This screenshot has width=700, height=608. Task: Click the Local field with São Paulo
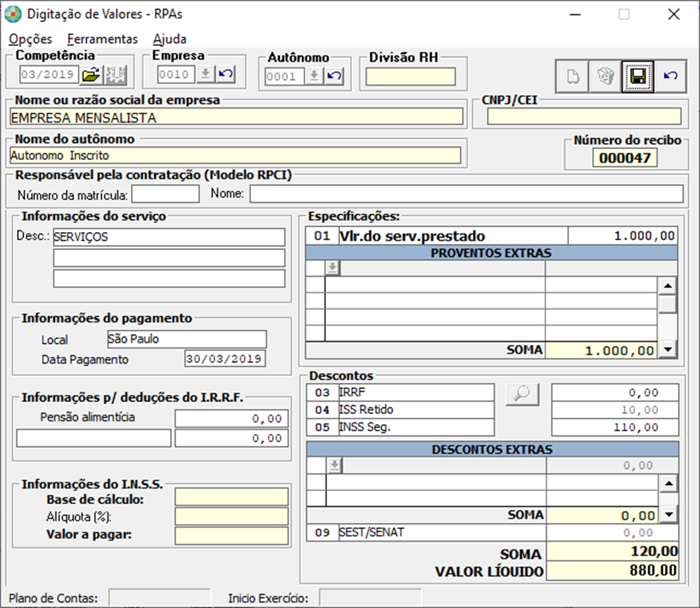pyautogui.click(x=187, y=339)
